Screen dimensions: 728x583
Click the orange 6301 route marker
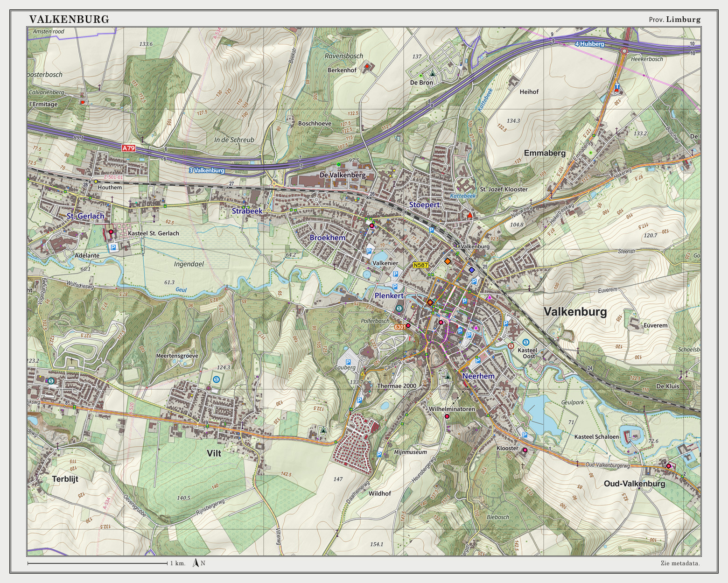pos(400,327)
